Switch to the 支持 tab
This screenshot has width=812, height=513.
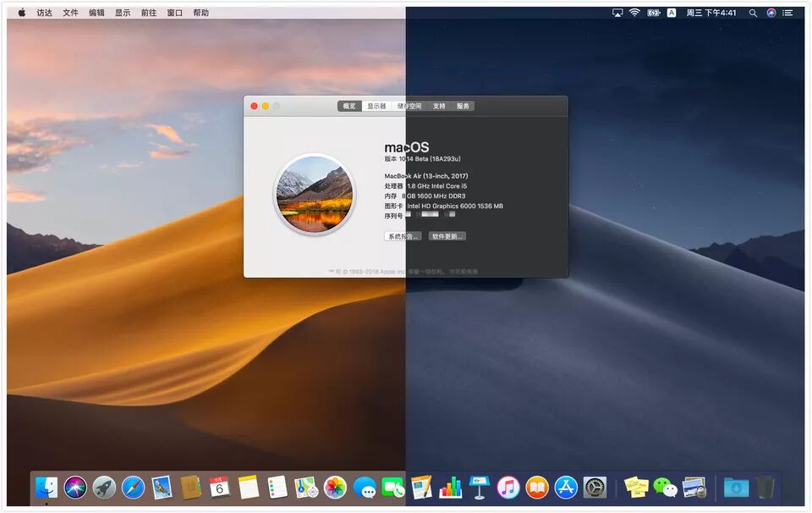pyautogui.click(x=439, y=106)
